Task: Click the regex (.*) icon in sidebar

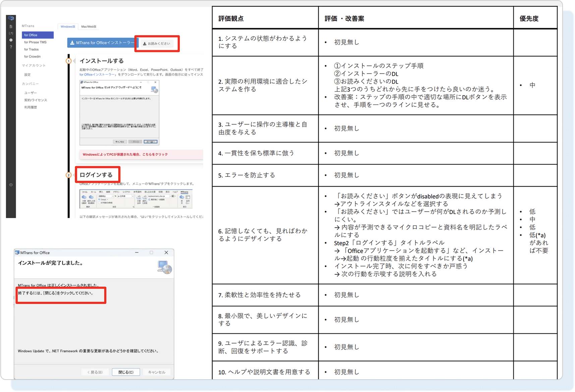Action: [x=11, y=33]
